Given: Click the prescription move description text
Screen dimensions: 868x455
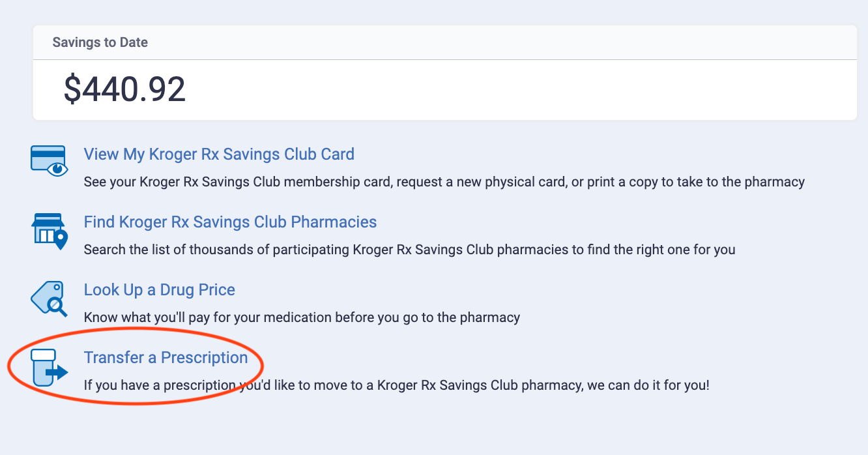Looking at the screenshot, I should tap(396, 385).
